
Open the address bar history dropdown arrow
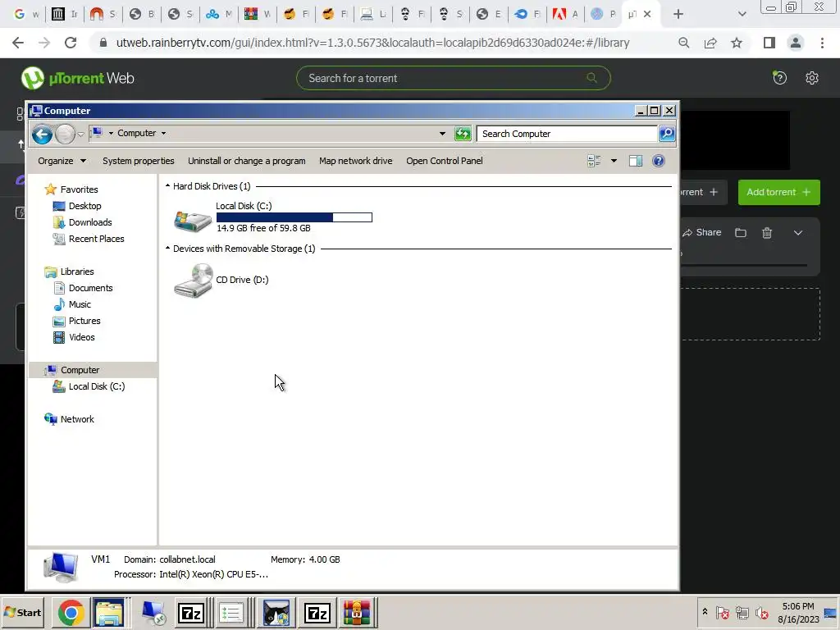click(x=442, y=134)
